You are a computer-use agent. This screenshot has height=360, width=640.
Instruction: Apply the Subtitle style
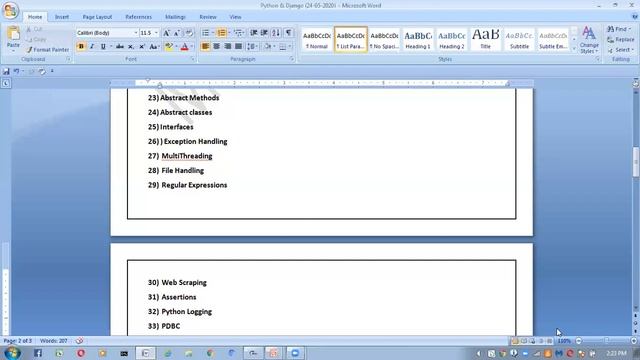519,40
